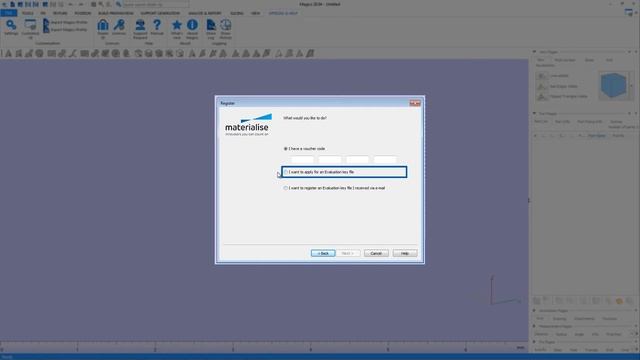Click the Back button in Register dialog
This screenshot has width=640, height=360.
[x=323, y=253]
